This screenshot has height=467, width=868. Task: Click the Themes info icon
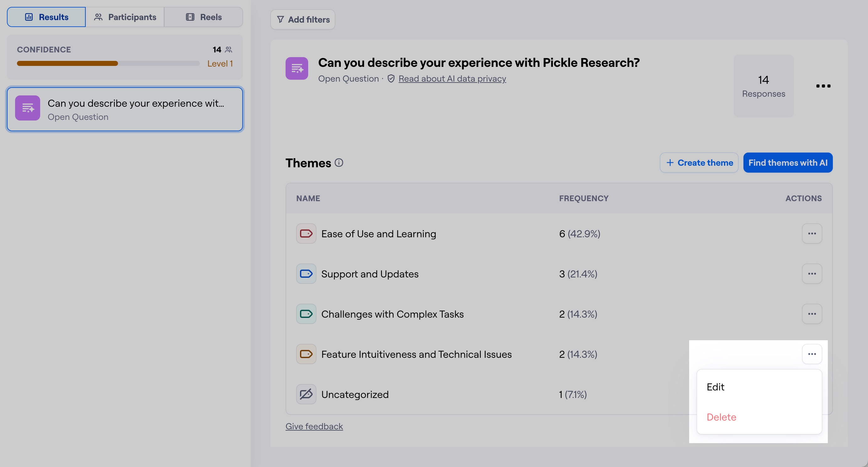click(x=339, y=163)
